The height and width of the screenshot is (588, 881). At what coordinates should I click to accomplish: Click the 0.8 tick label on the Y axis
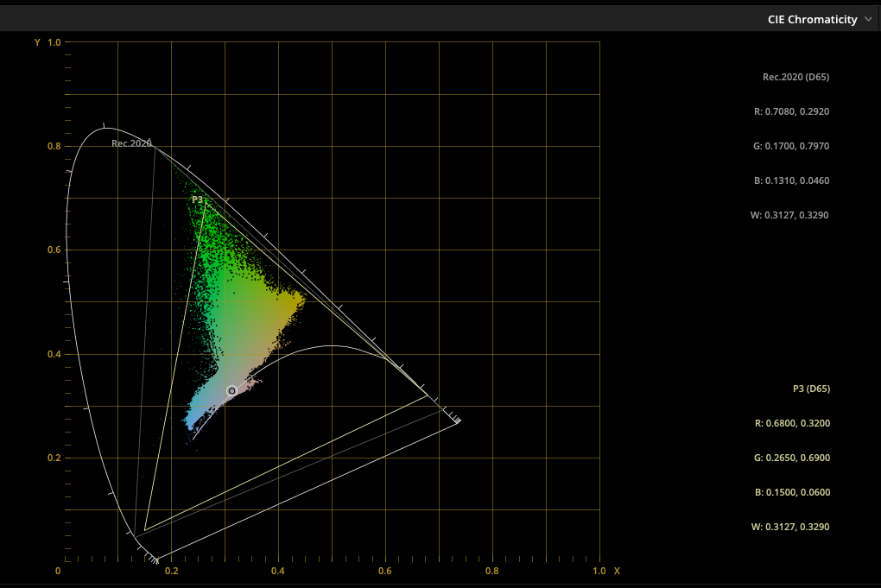54,146
